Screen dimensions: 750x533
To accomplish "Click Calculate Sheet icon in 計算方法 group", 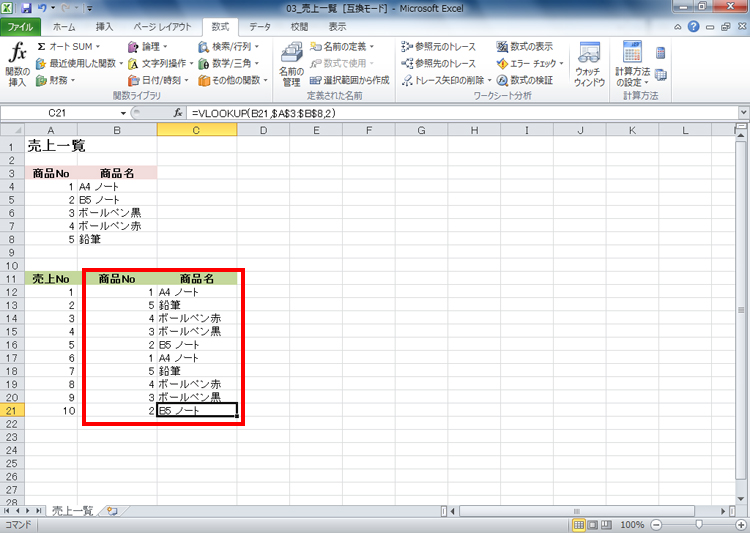I will pyautogui.click(x=661, y=75).
